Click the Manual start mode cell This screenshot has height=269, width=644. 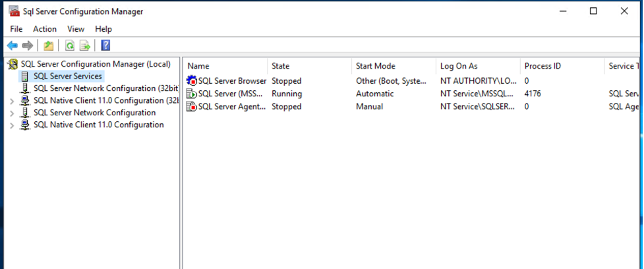[x=369, y=106]
